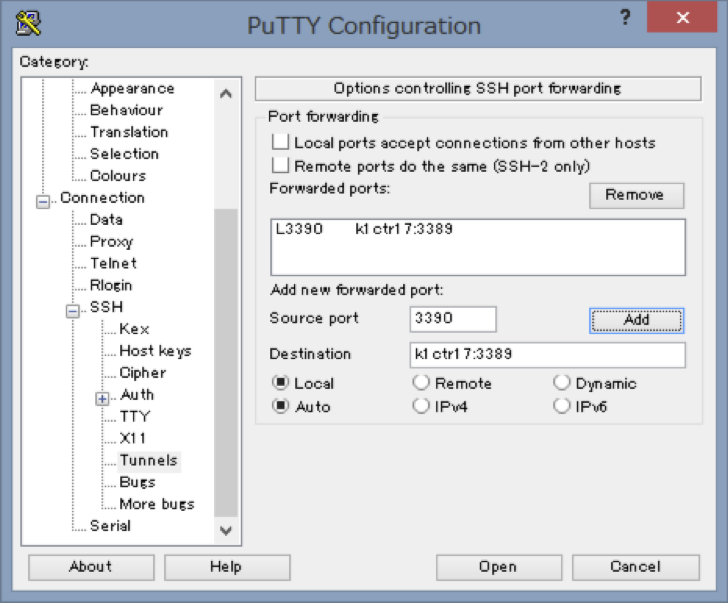Open the Serial category
The height and width of the screenshot is (603, 728).
click(x=110, y=525)
